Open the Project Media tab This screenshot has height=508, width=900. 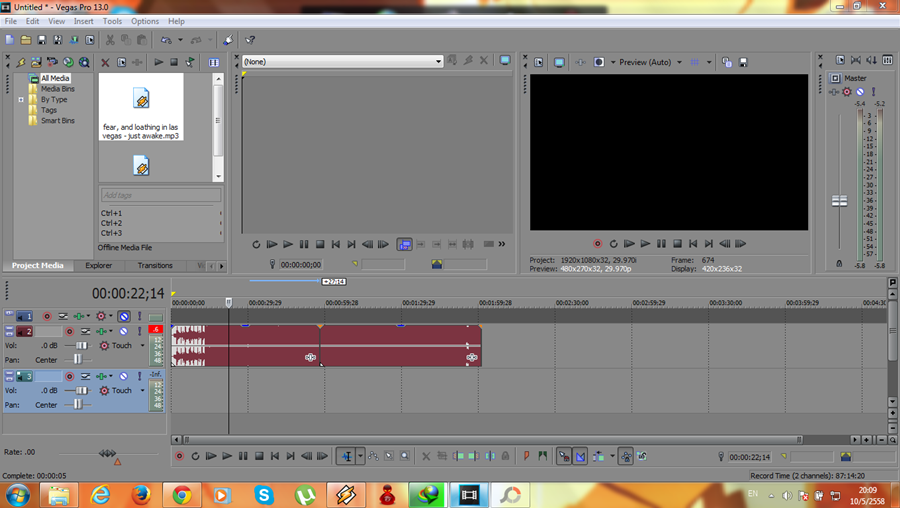coord(37,265)
